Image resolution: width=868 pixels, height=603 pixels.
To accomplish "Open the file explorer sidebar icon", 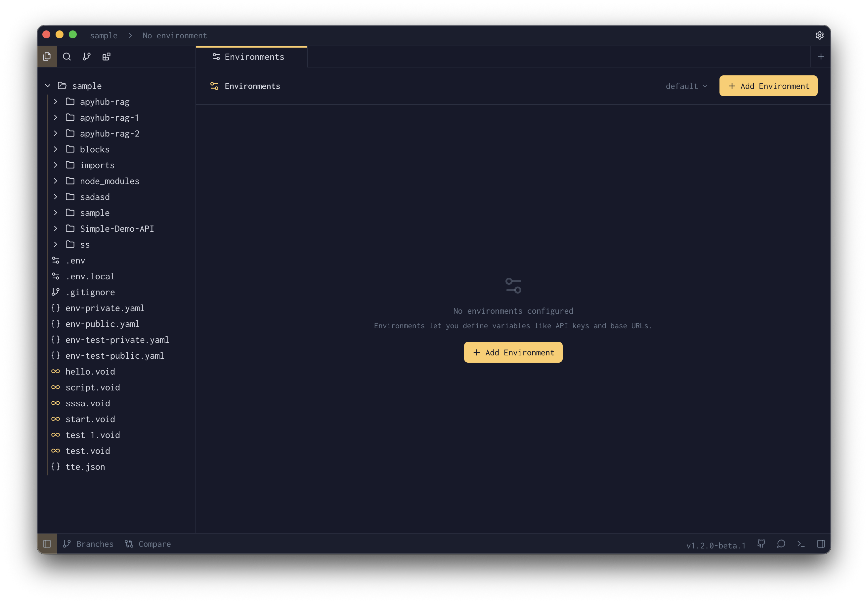I will [47, 57].
